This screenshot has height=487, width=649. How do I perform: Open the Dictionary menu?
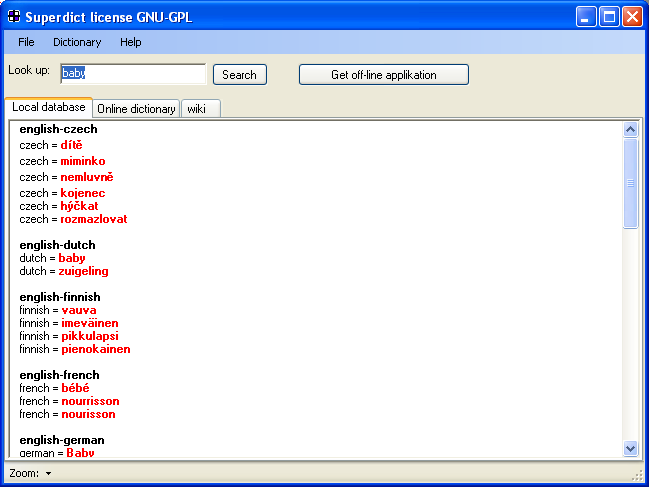coord(77,42)
